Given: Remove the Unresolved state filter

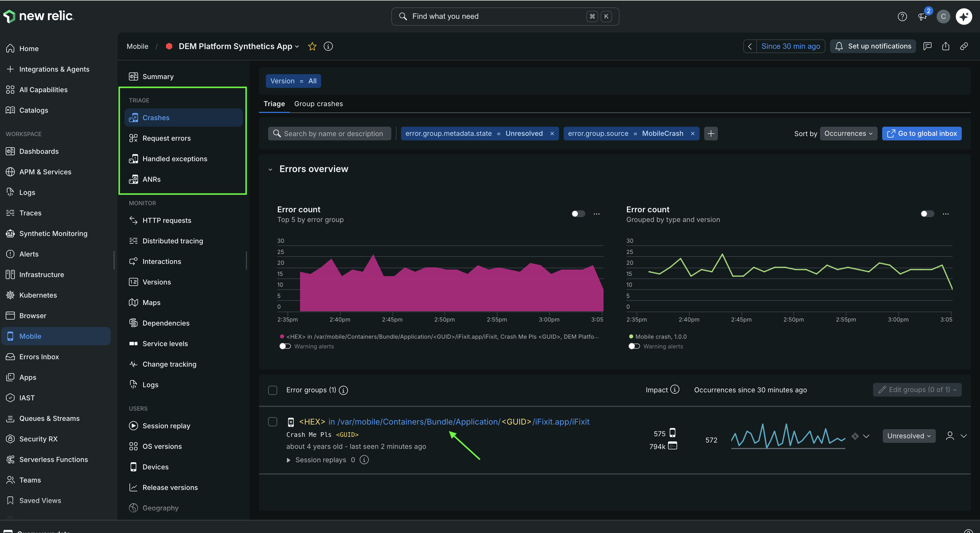Looking at the screenshot, I should [x=552, y=134].
